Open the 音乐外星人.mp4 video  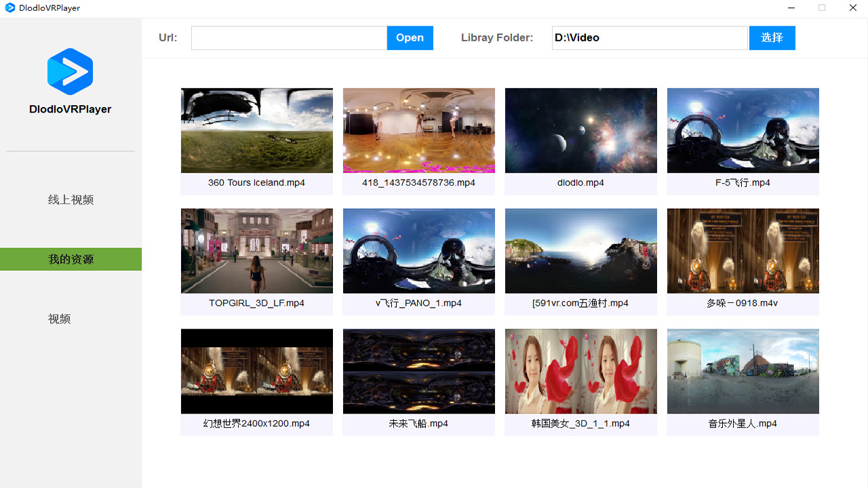coord(743,371)
